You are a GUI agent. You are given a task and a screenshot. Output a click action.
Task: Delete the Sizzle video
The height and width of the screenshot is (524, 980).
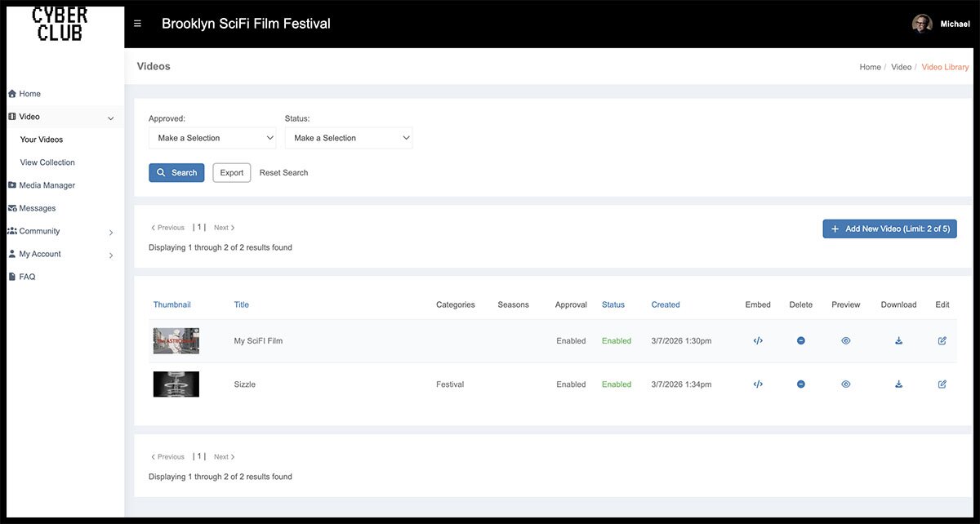[x=801, y=384]
